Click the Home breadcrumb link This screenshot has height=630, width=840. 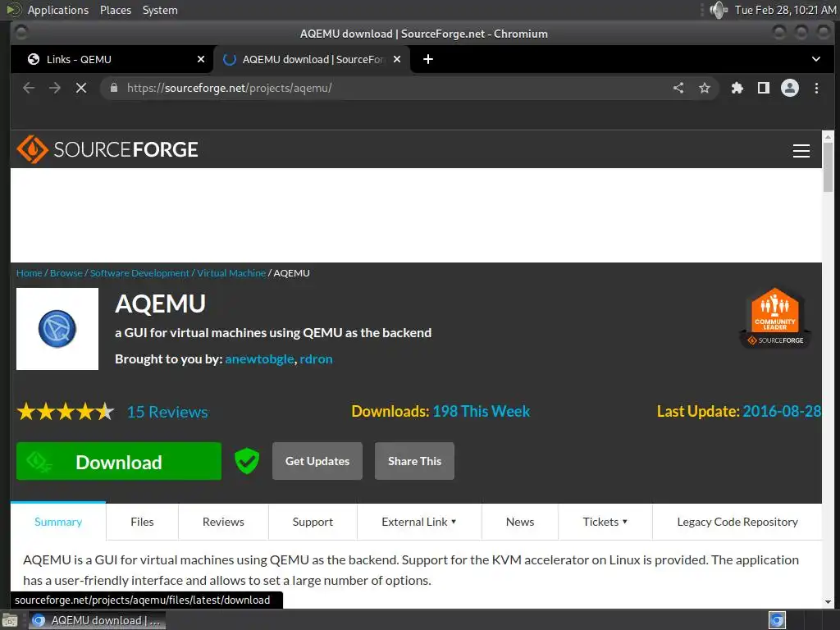pos(29,273)
